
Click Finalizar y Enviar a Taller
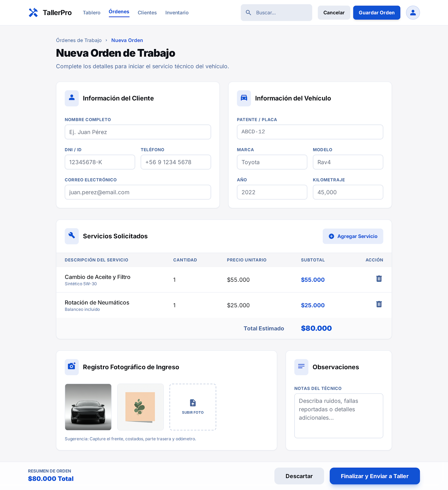click(374, 476)
